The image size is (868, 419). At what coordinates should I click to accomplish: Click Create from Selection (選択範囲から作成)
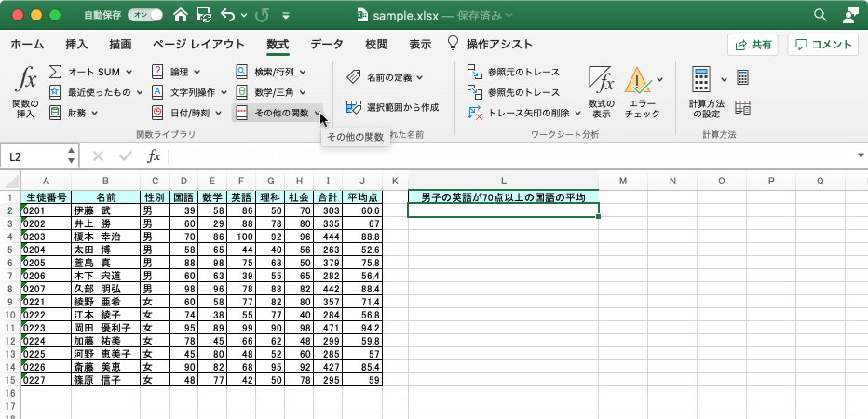392,107
